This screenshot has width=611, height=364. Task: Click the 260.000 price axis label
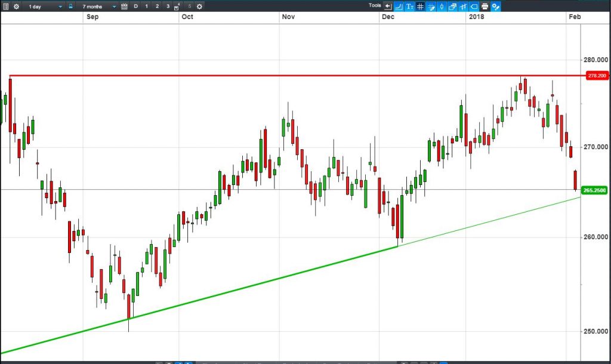[x=595, y=237]
